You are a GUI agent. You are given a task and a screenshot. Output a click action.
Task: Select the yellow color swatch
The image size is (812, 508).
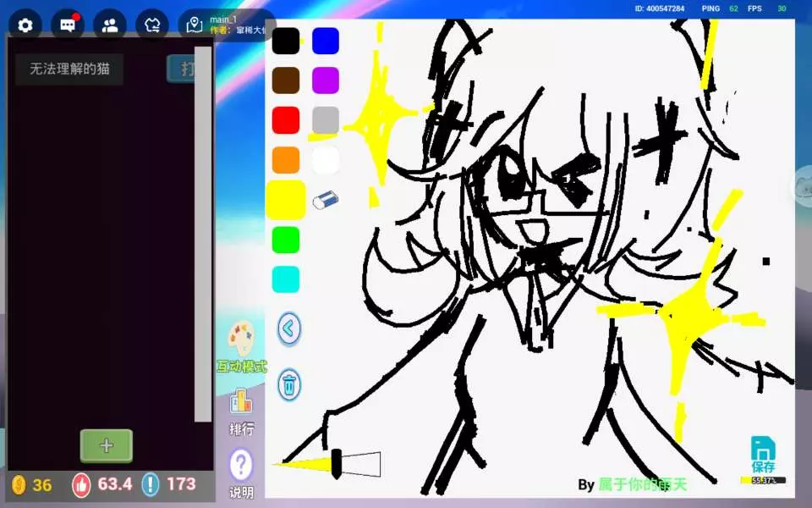tap(286, 200)
